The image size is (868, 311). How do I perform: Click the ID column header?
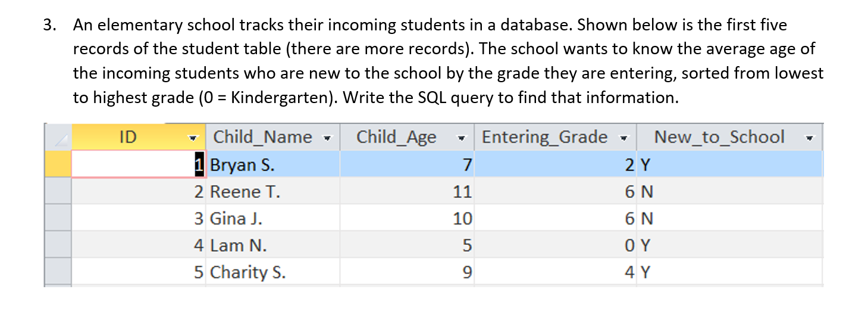click(x=139, y=137)
